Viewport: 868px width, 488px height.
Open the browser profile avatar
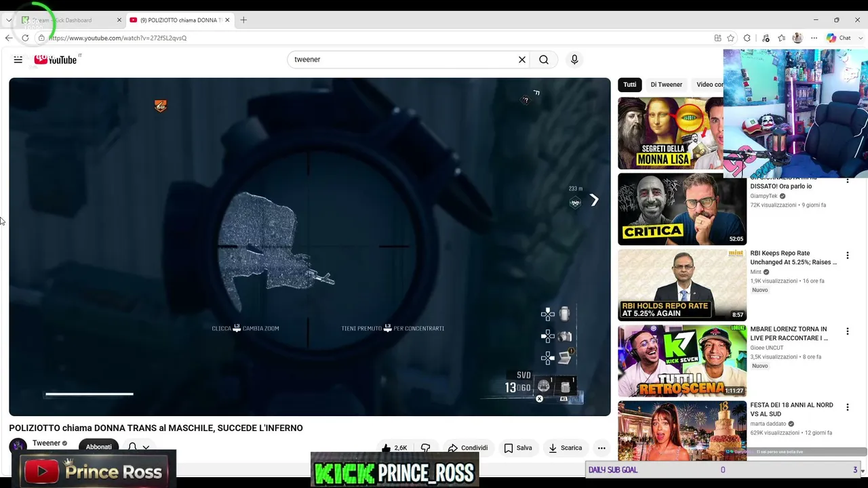797,38
